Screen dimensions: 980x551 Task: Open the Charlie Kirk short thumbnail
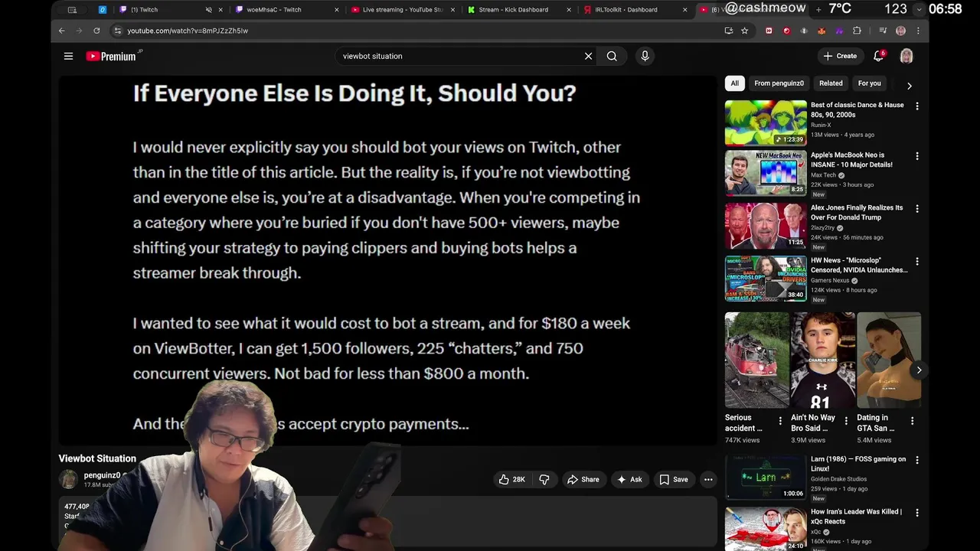coord(823,360)
